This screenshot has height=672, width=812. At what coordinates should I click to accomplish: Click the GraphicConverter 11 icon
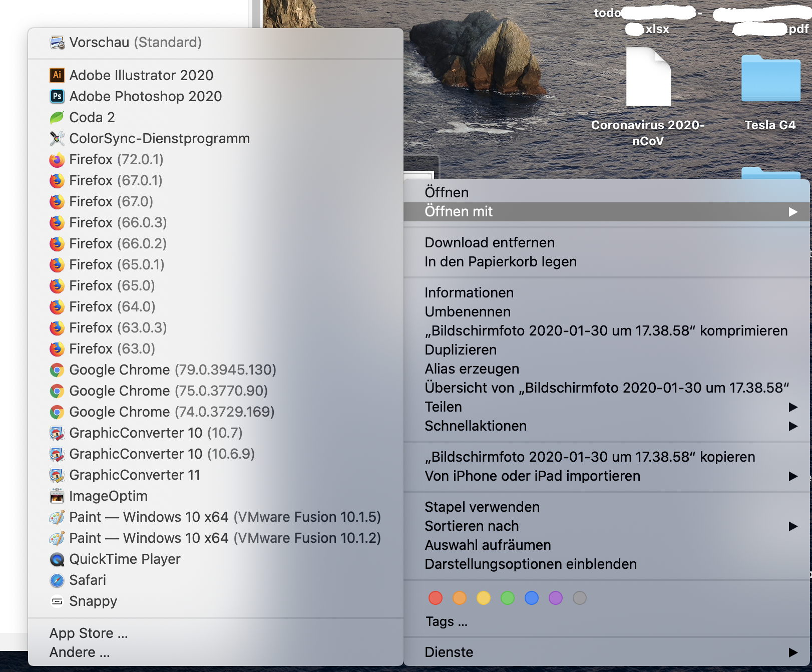pyautogui.click(x=57, y=475)
